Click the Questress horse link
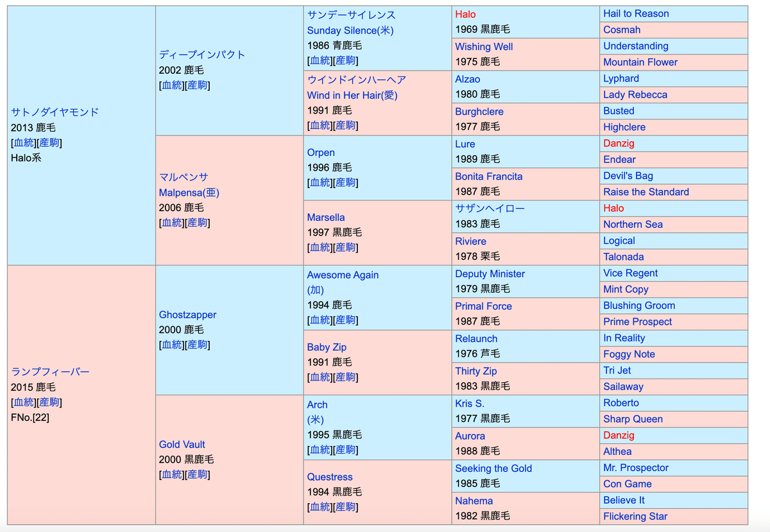Image resolution: width=770 pixels, height=532 pixels. (330, 477)
